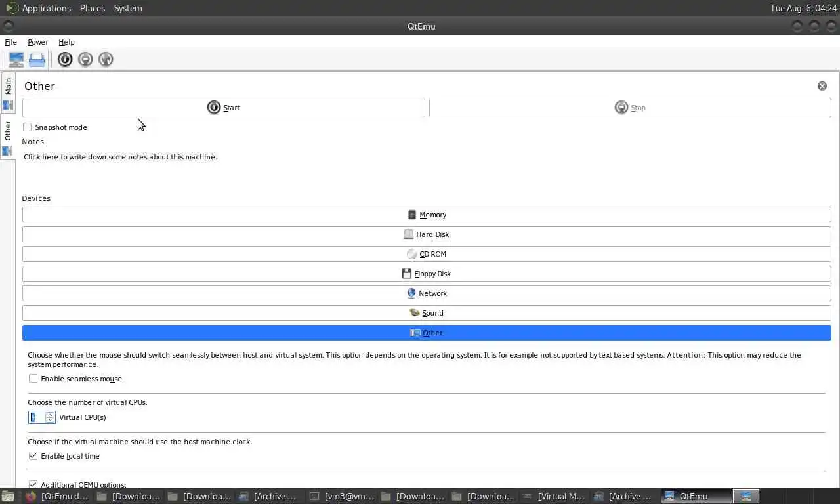Image resolution: width=840 pixels, height=504 pixels.
Task: Expand the Sound device section
Action: (x=427, y=313)
